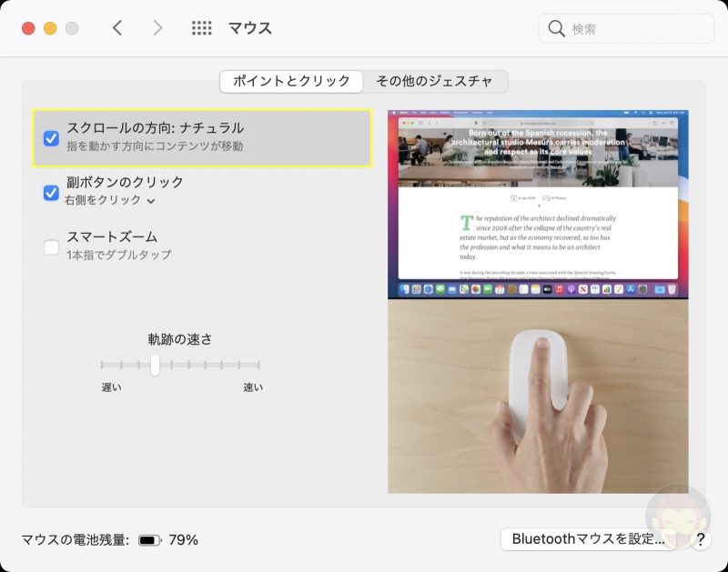This screenshot has height=572, width=728.
Task: Click the back arrow in the toolbar
Action: click(x=117, y=28)
